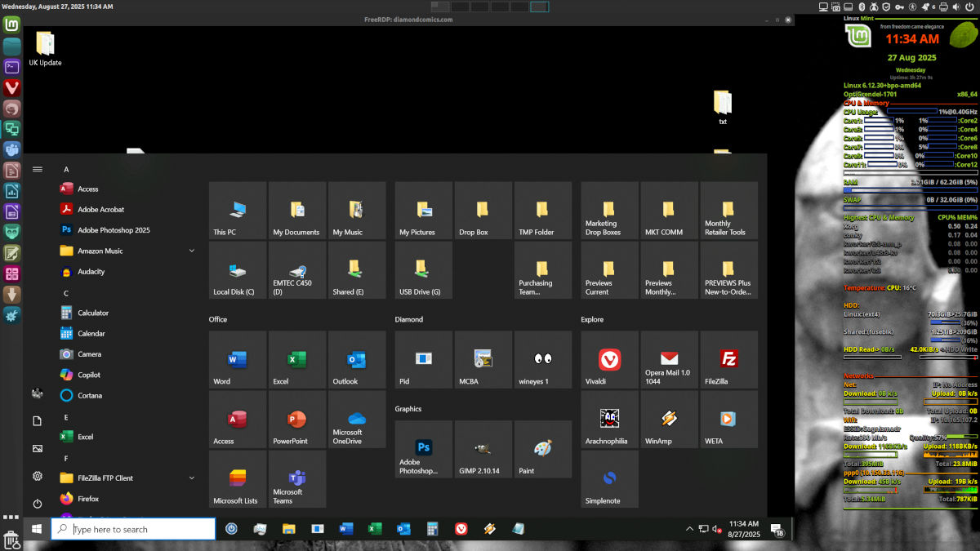Open the Word tile in Office group
The height and width of the screenshot is (551, 980).
click(238, 359)
